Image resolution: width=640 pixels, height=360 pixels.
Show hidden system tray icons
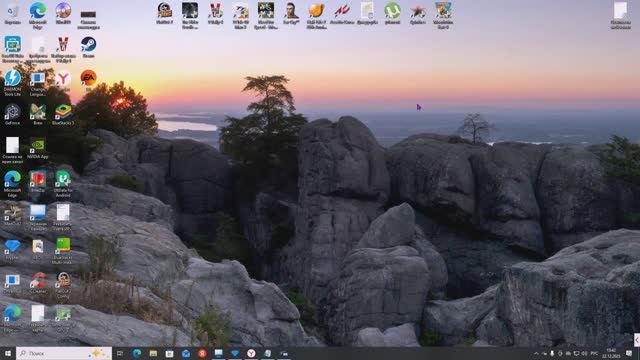(x=536, y=353)
